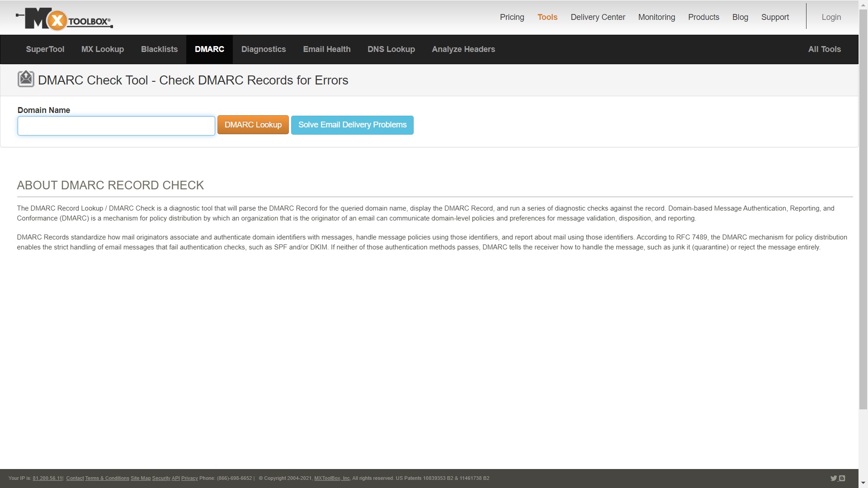Click the MxToolbox logo
This screenshot has height=488, width=868.
(64, 19)
